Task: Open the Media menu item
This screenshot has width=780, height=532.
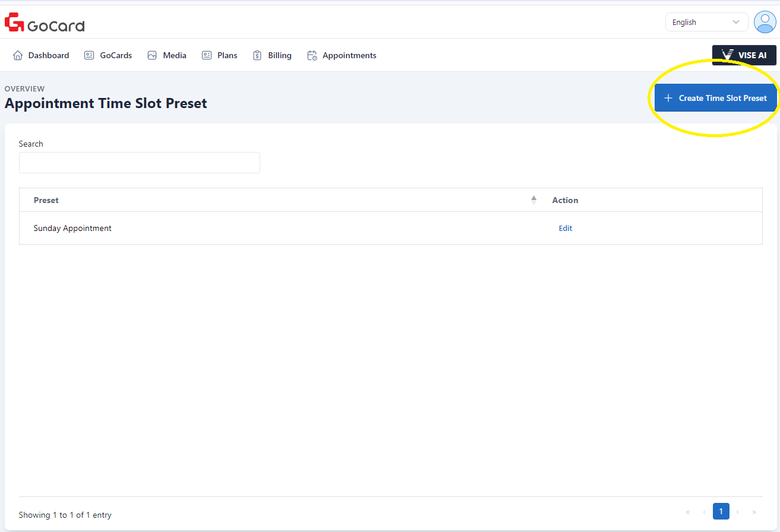Action: pos(175,55)
